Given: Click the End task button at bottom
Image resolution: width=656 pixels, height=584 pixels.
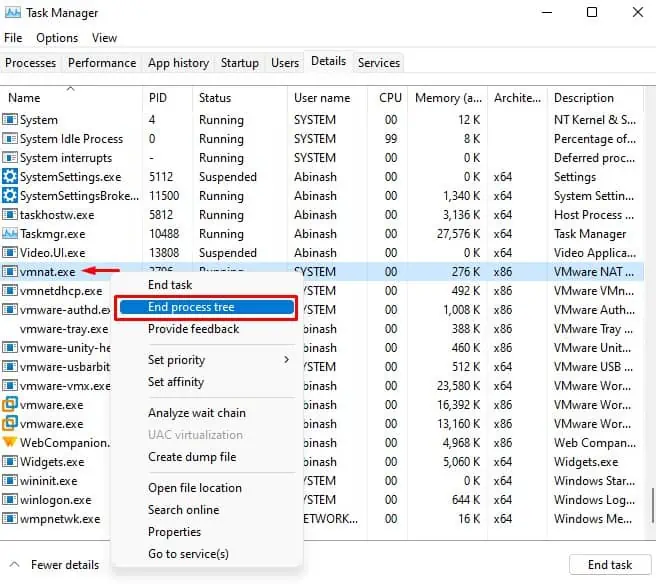Looking at the screenshot, I should [x=610, y=565].
